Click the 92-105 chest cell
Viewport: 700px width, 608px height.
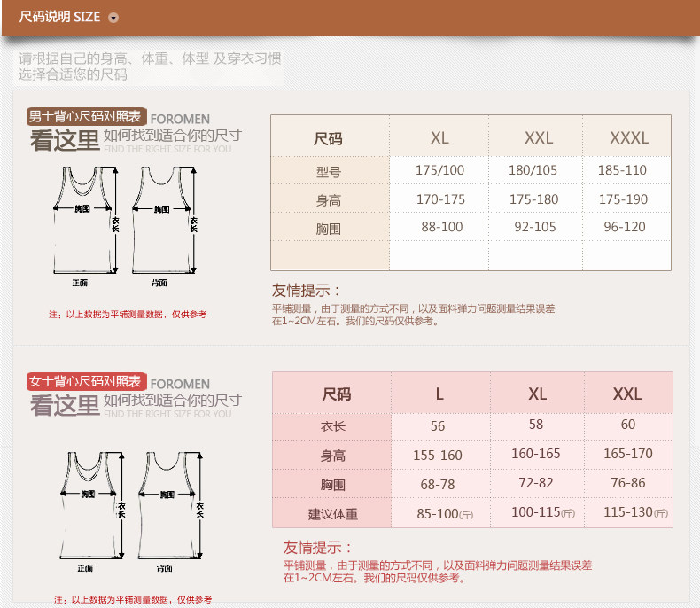tap(535, 227)
